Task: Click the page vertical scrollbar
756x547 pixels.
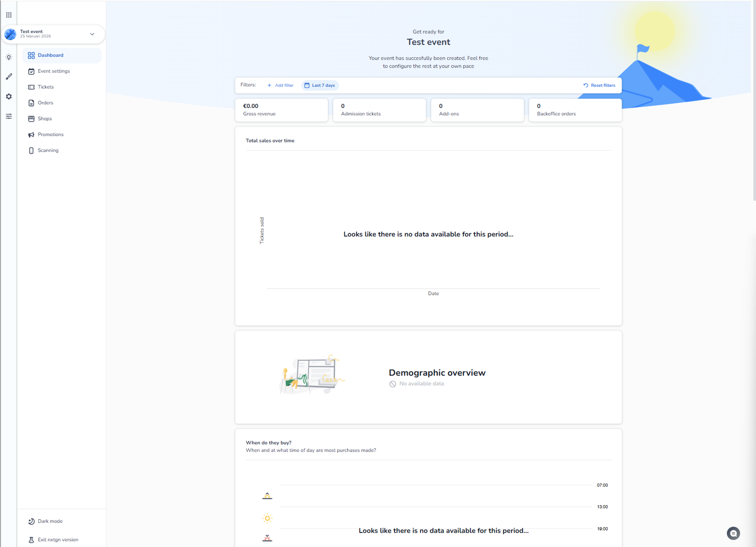Action: point(754,101)
